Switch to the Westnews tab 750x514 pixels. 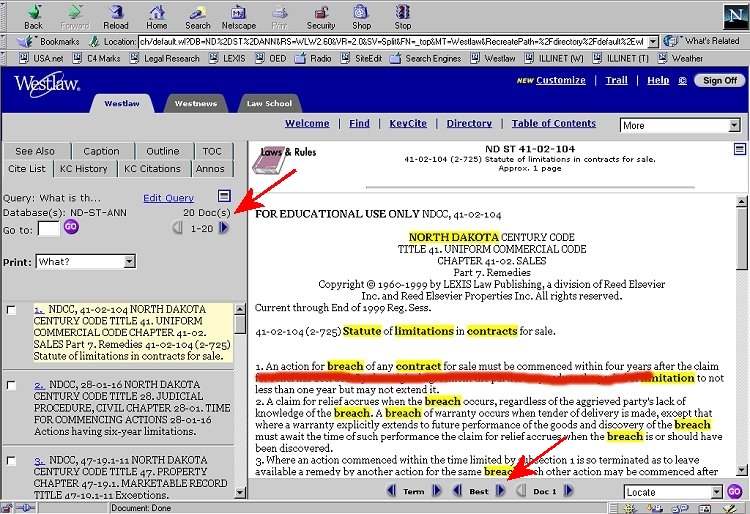(x=196, y=103)
